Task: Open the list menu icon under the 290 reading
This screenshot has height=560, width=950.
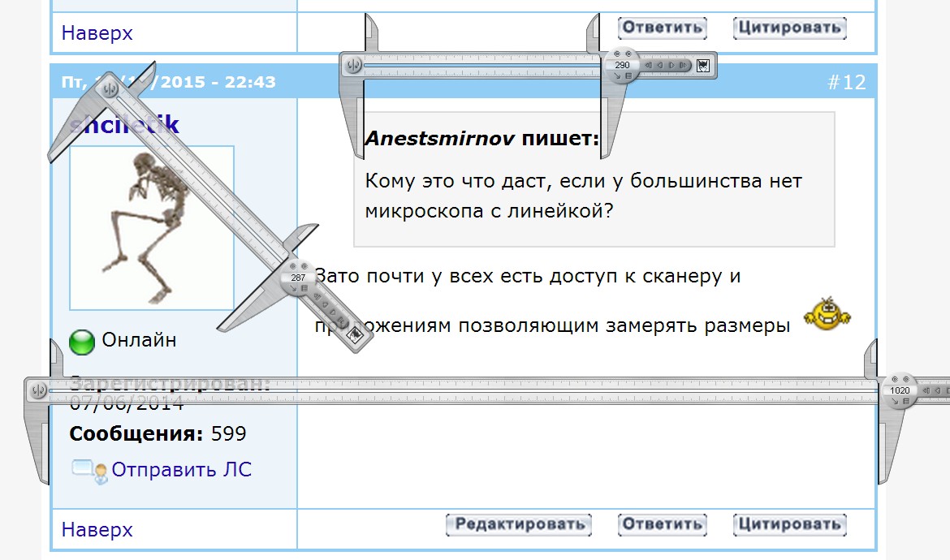Action: [628, 75]
